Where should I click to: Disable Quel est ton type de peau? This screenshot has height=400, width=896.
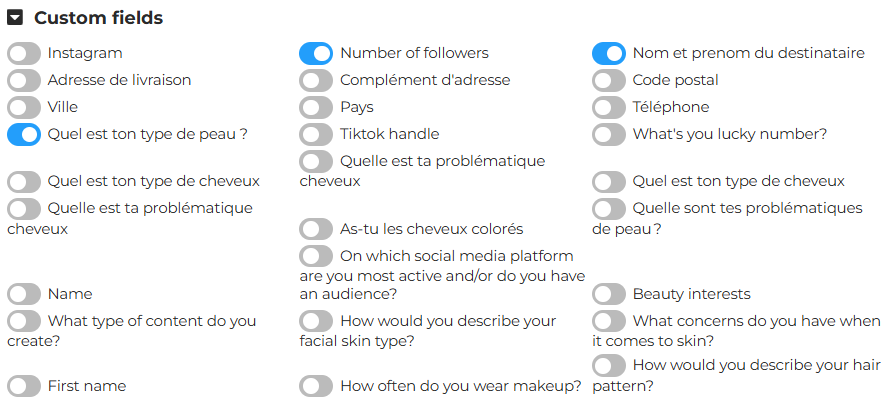point(24,134)
